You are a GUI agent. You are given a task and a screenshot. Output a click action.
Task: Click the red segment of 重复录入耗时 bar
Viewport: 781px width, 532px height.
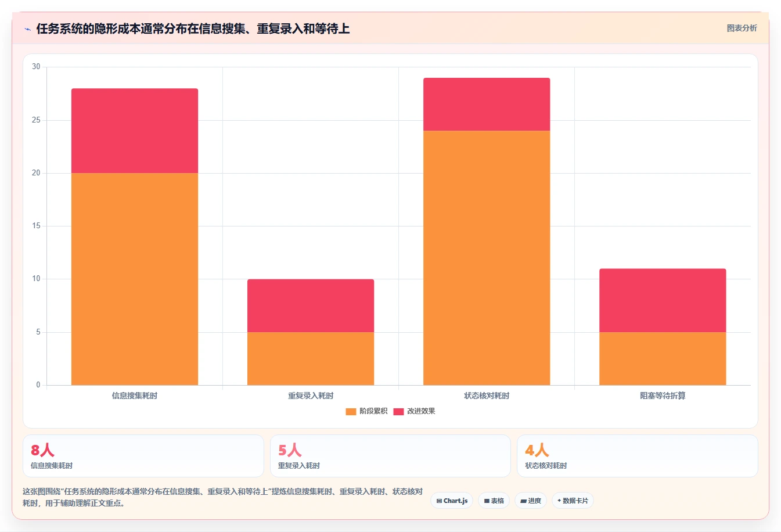click(311, 305)
